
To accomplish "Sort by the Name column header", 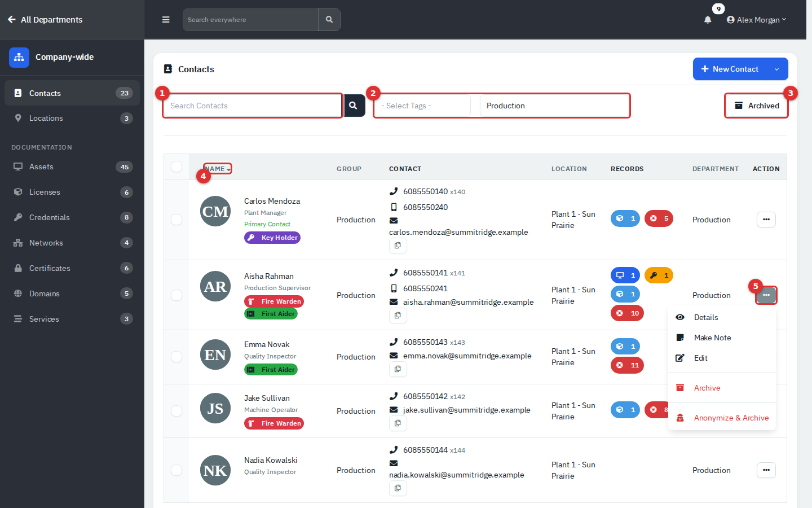I will tap(218, 169).
